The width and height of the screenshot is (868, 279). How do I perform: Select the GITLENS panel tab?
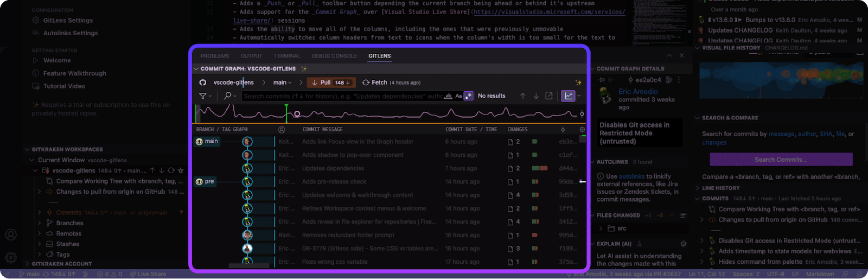pyautogui.click(x=380, y=56)
